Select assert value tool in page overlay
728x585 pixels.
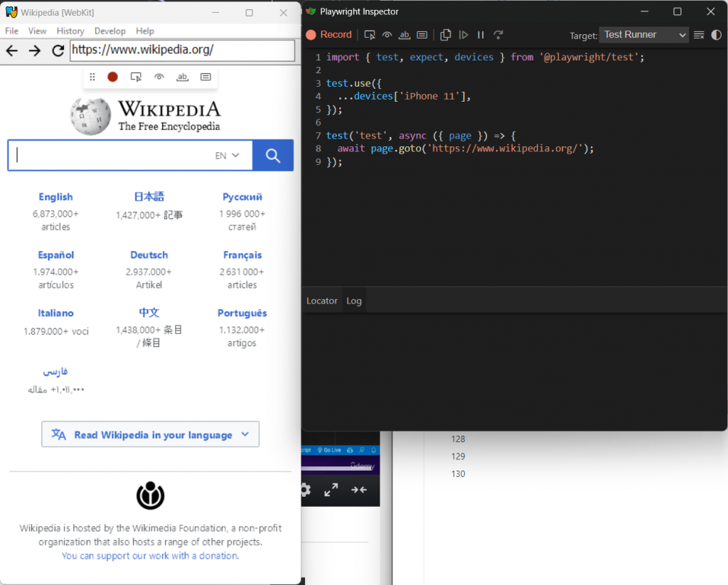[205, 77]
